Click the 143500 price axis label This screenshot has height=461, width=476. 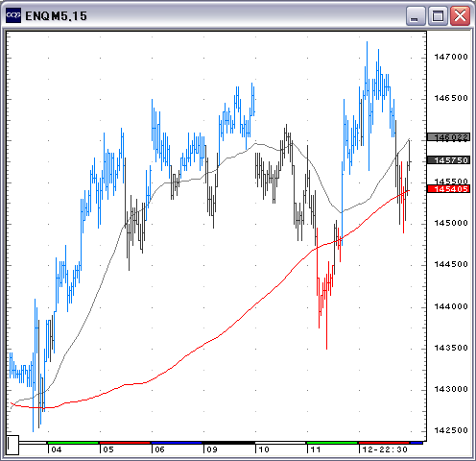(451, 348)
